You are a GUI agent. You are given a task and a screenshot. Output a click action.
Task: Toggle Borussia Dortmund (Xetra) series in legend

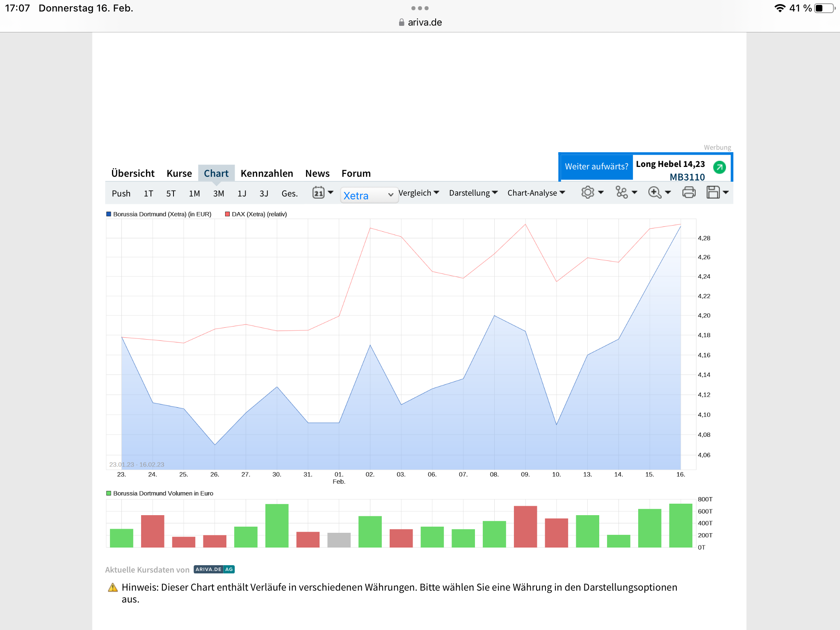point(162,214)
